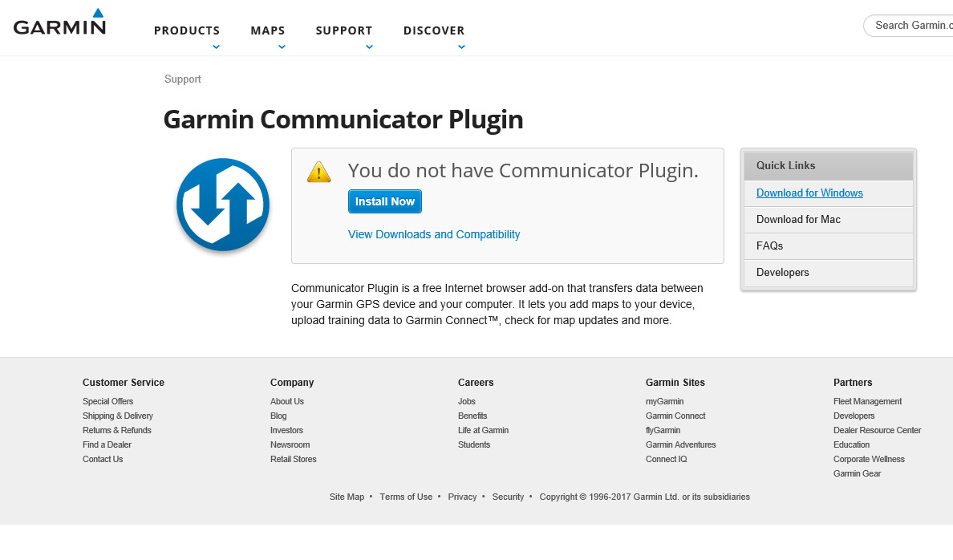The height and width of the screenshot is (560, 953).
Task: Click the copyright 1996-2017 Garmin text
Action: point(644,497)
